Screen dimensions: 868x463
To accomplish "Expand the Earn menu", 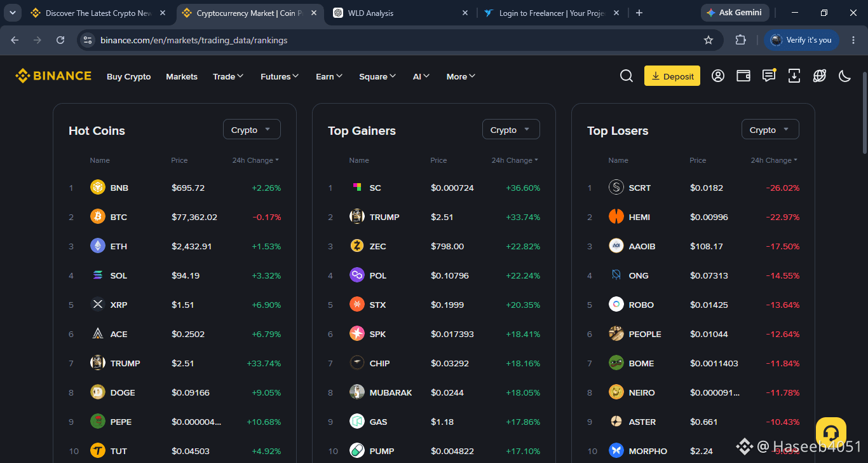I will point(329,76).
